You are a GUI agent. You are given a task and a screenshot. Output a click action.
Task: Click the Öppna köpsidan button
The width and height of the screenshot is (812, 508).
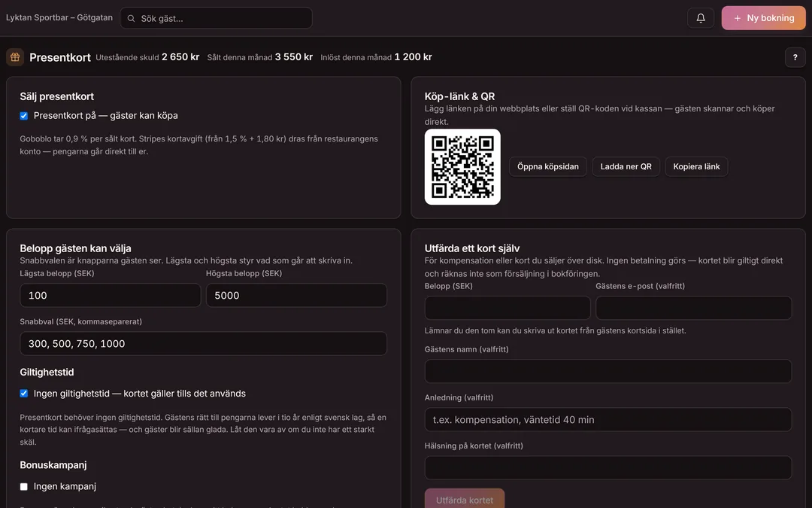548,166
